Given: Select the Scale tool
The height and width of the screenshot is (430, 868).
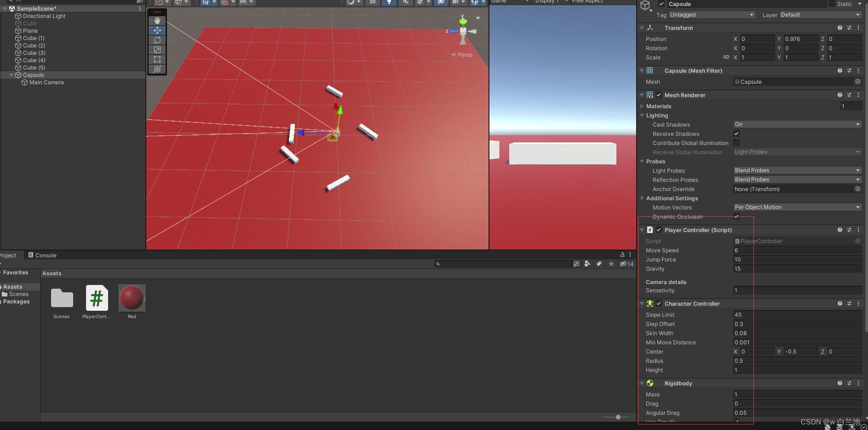Looking at the screenshot, I should [x=157, y=50].
